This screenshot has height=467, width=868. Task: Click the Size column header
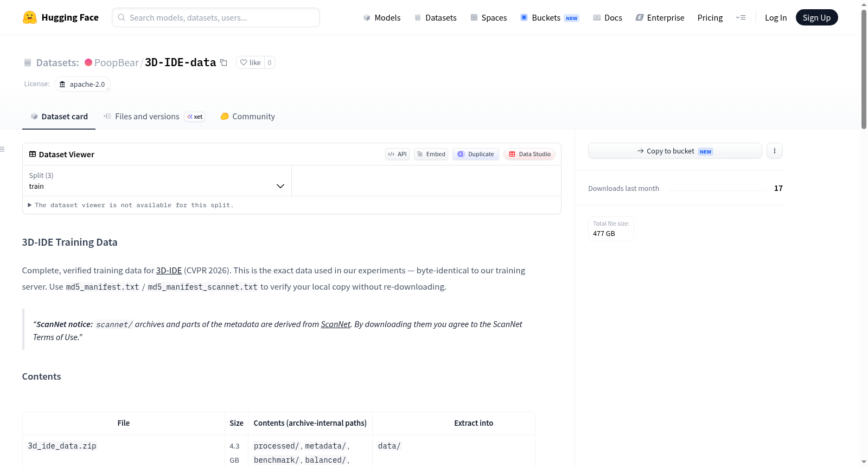237,423
